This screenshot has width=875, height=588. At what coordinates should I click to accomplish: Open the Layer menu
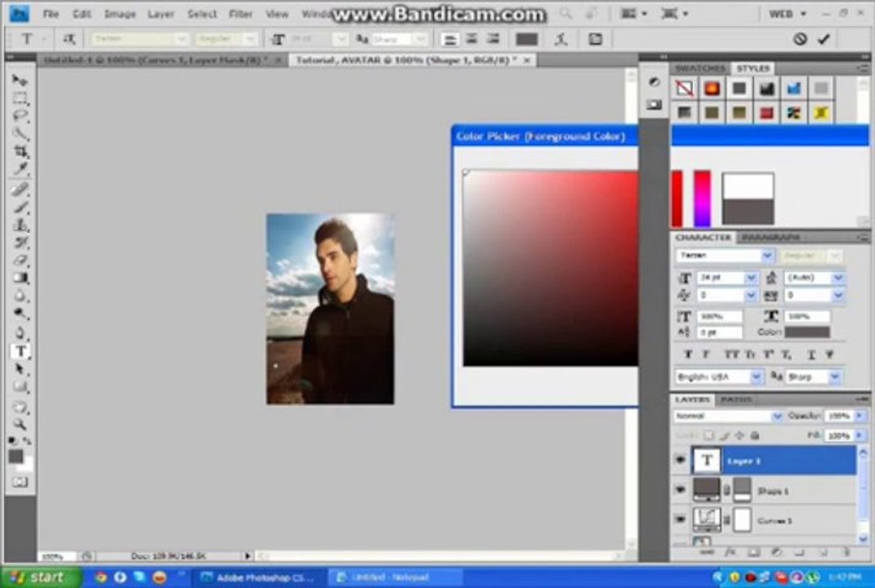[161, 14]
